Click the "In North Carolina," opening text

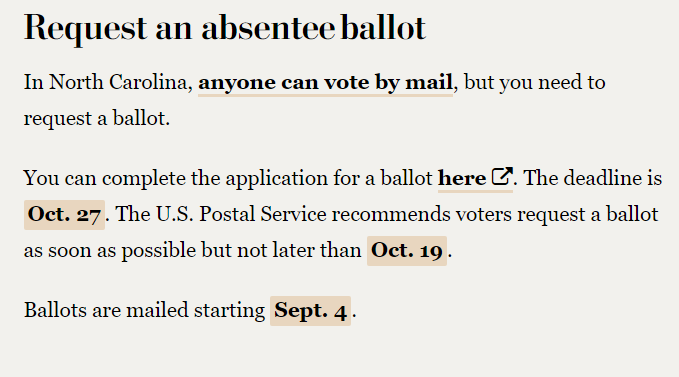[108, 82]
